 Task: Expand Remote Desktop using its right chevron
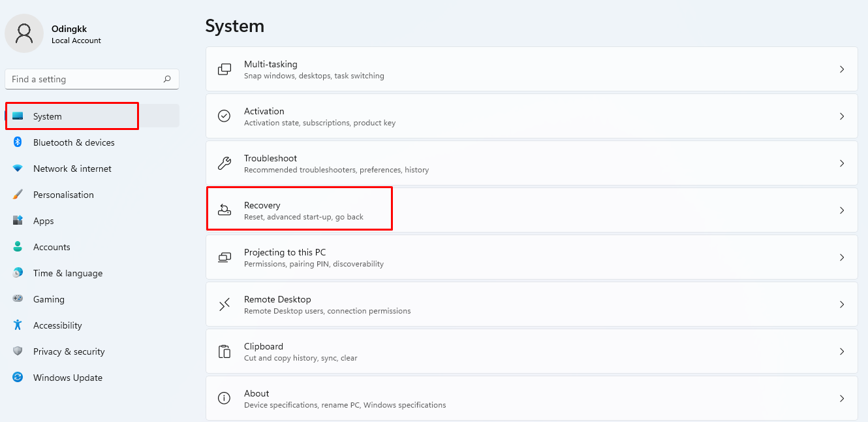click(842, 304)
